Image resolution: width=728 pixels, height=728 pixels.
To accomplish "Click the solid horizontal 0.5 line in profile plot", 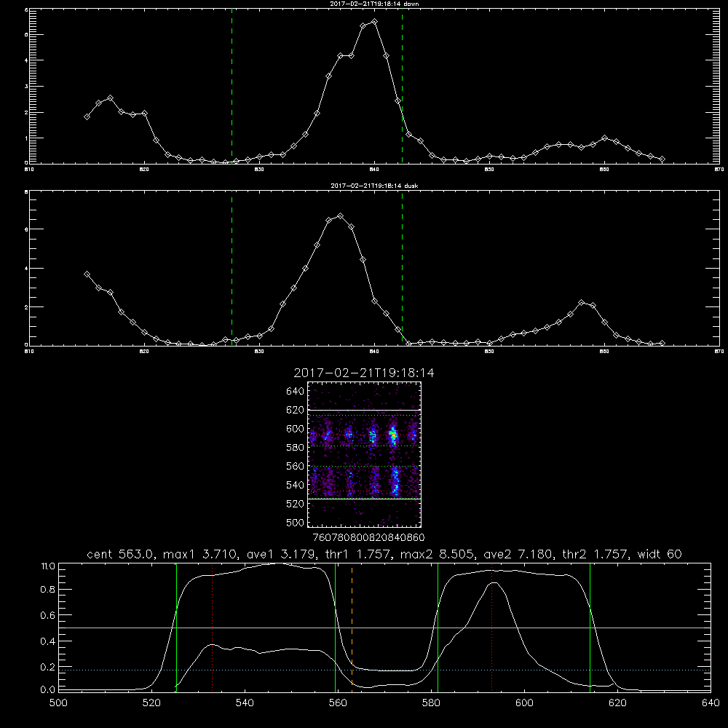I will (384, 628).
